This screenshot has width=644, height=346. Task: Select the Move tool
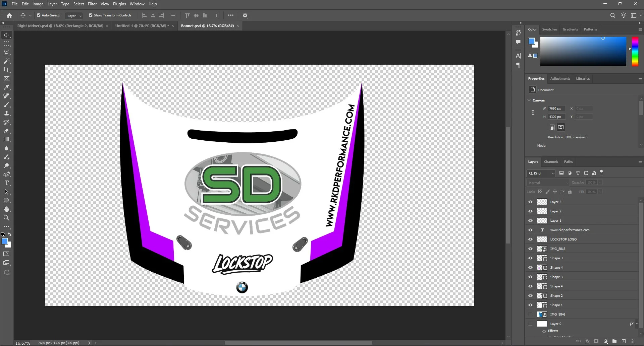[x=6, y=35]
